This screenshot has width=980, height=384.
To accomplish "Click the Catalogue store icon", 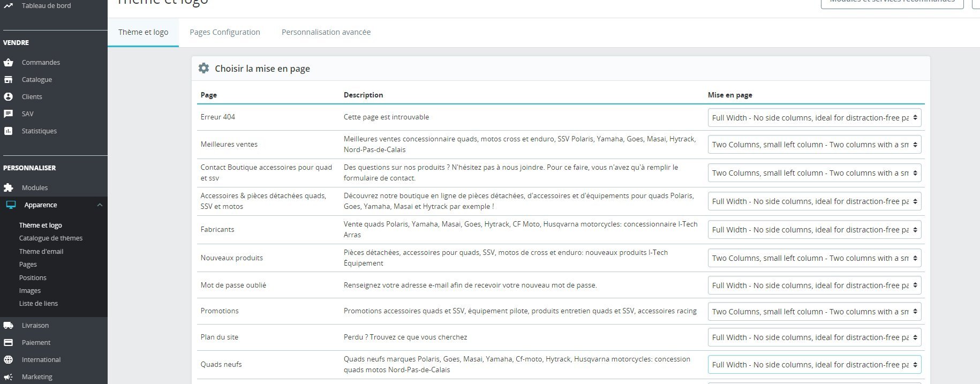I will click(8, 80).
